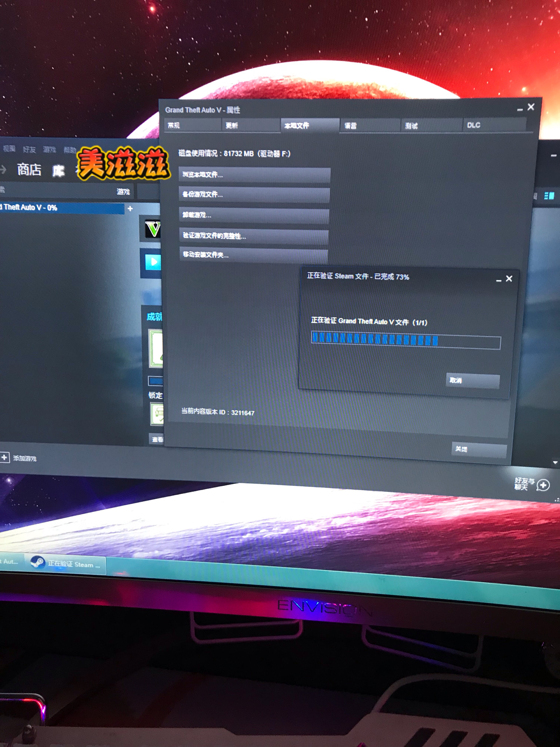
Task: Open the 好友 menu in Steam
Action: (x=29, y=150)
